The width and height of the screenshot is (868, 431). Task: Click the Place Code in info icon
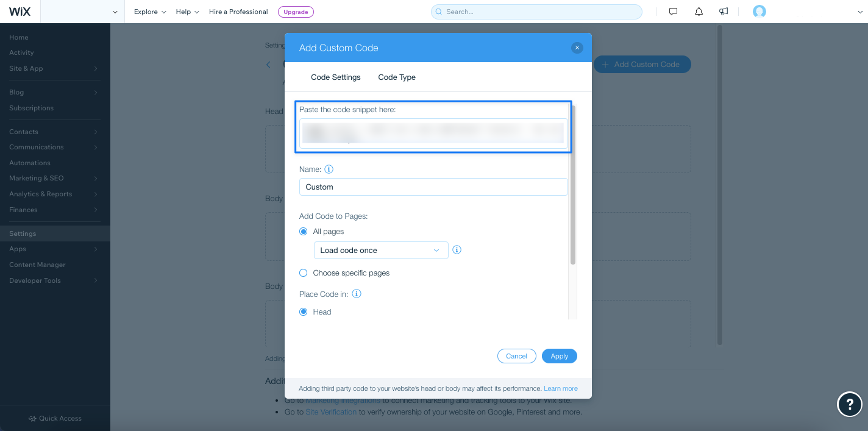(357, 294)
